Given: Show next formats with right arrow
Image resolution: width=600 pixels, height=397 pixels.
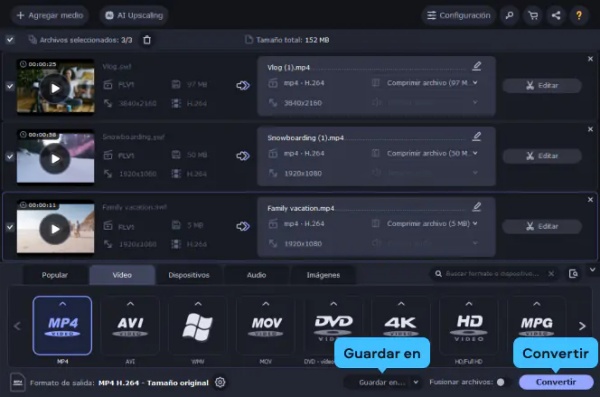Looking at the screenshot, I should pyautogui.click(x=582, y=326).
